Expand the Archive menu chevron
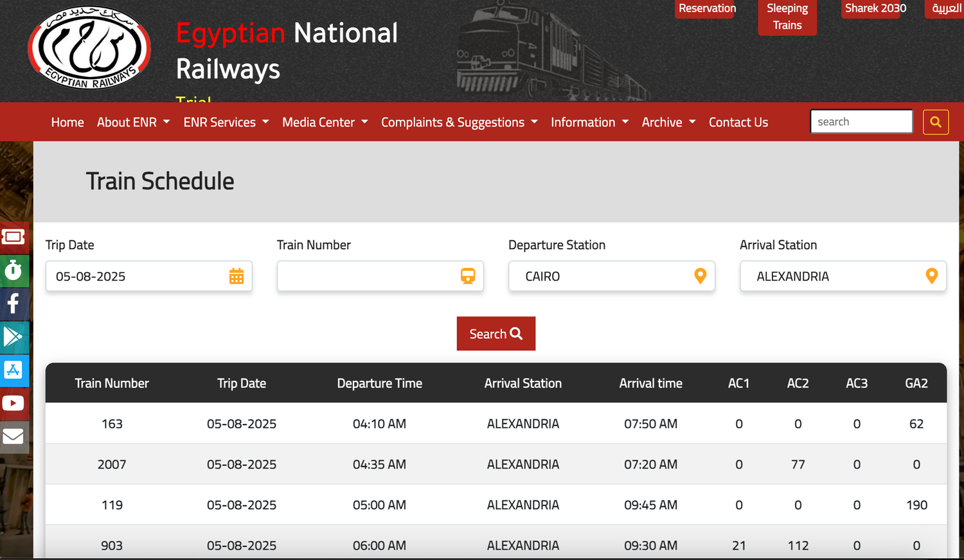The width and height of the screenshot is (964, 560). click(x=692, y=122)
